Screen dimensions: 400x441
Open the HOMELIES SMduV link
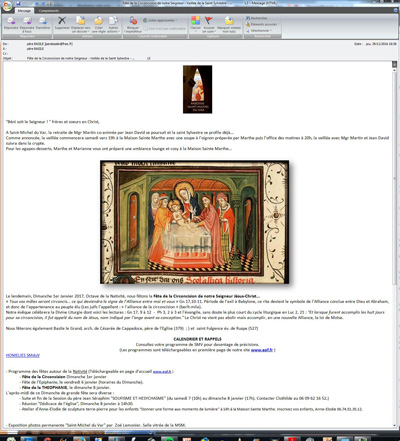(23, 355)
